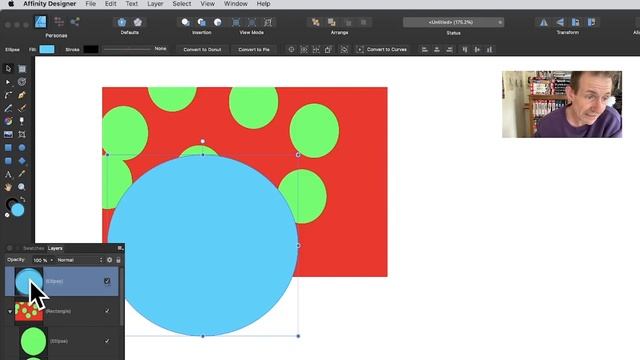Screen dimensions: 640x360
Task: Click Rotate counter-clockwise in Transform group
Action: [x=576, y=22]
